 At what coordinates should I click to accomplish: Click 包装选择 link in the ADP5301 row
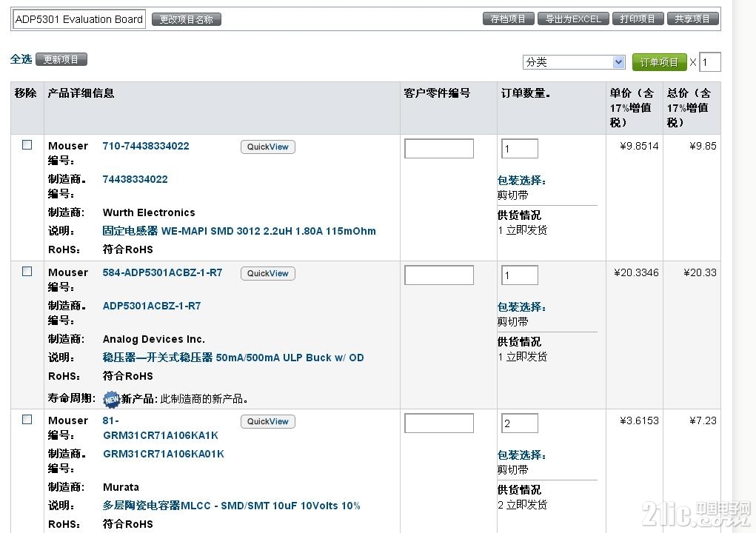pyautogui.click(x=522, y=307)
